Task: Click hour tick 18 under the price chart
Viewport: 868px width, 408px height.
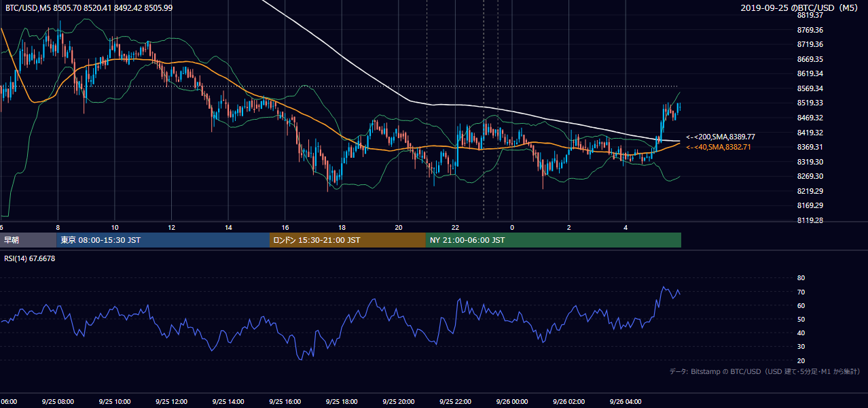Action: pos(342,227)
